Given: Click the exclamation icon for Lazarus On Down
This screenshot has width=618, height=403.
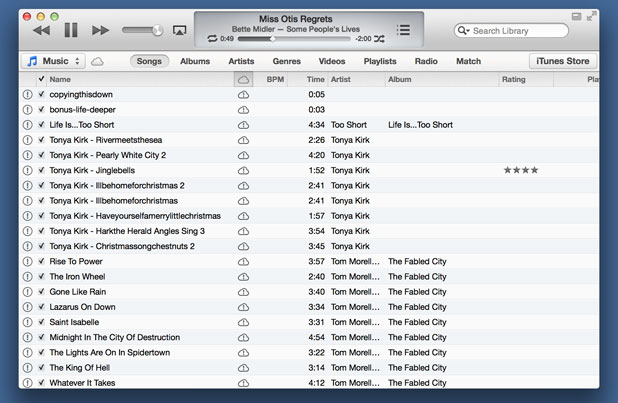Looking at the screenshot, I should (27, 307).
